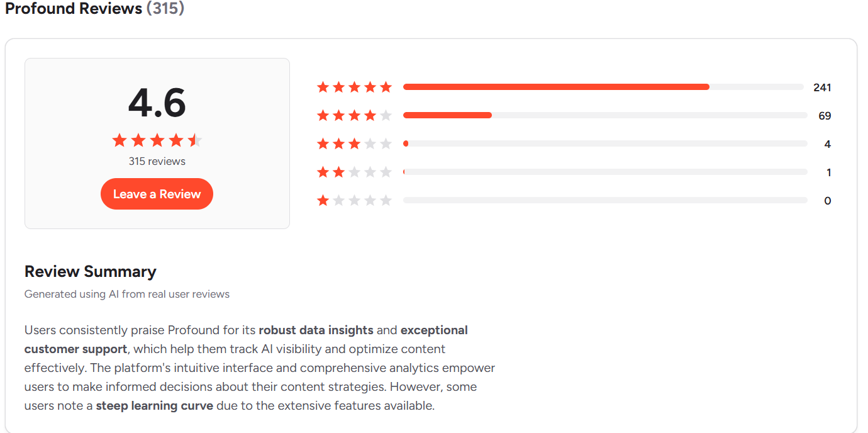Click the large 4.6 rating score
The image size is (868, 433).
[x=157, y=103]
